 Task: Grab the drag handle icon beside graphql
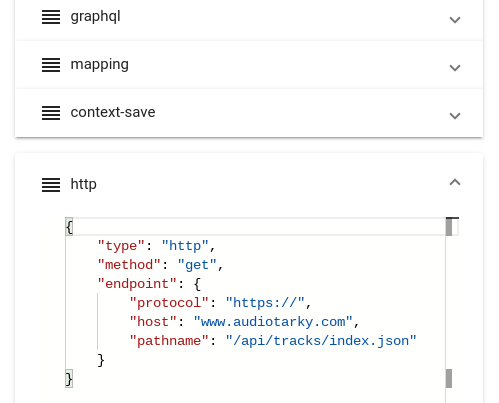click(51, 17)
